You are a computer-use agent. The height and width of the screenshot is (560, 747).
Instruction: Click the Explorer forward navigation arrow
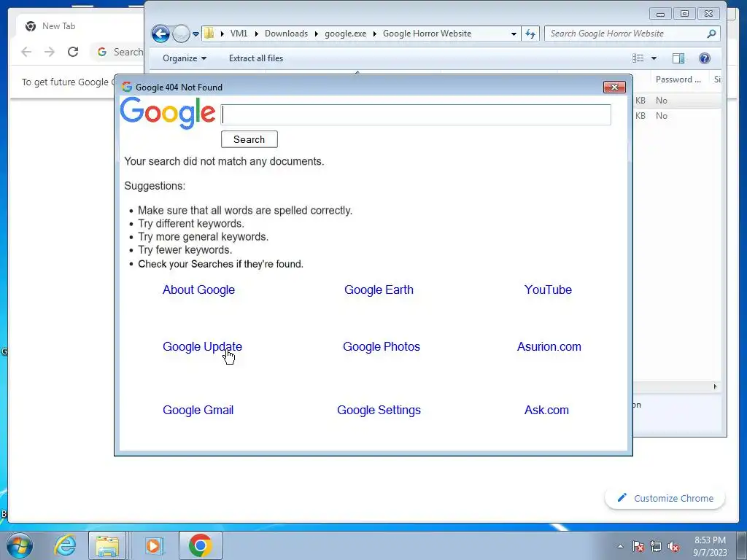[x=181, y=34]
